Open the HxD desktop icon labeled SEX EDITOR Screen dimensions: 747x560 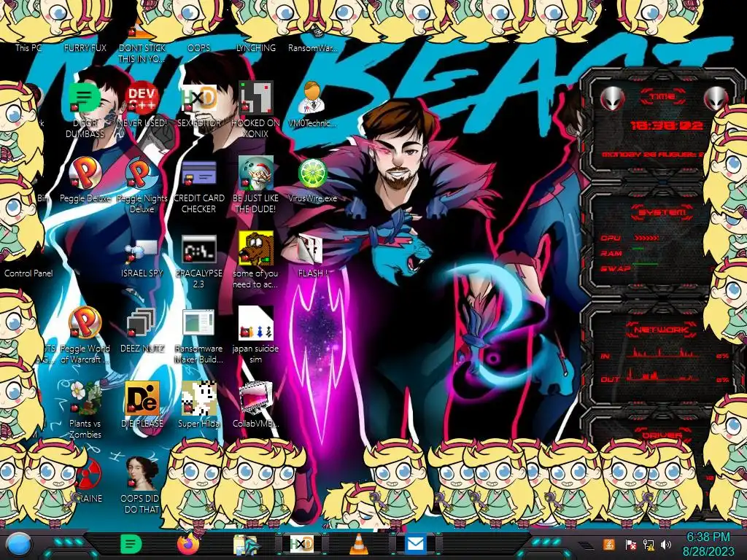[199, 98]
